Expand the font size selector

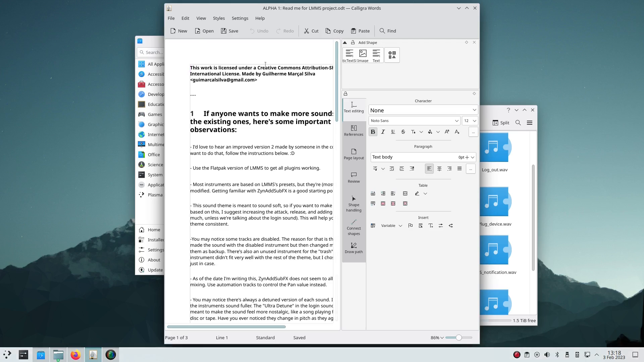click(x=474, y=121)
